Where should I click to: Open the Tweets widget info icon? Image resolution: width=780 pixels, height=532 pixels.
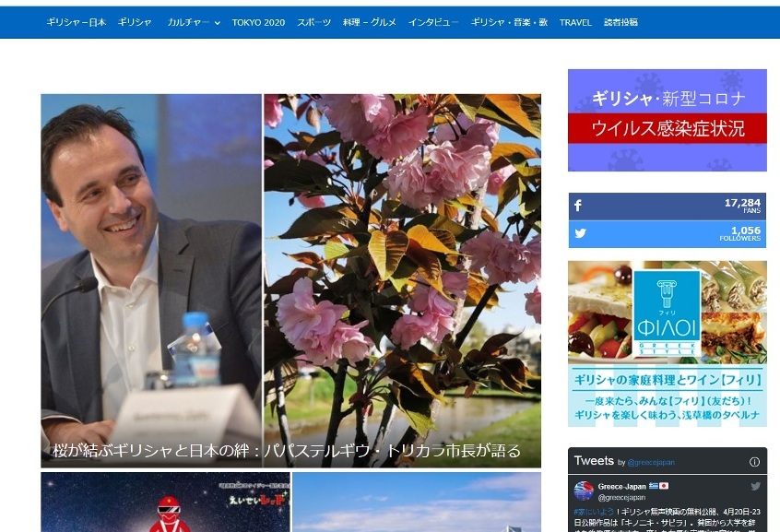click(x=754, y=462)
